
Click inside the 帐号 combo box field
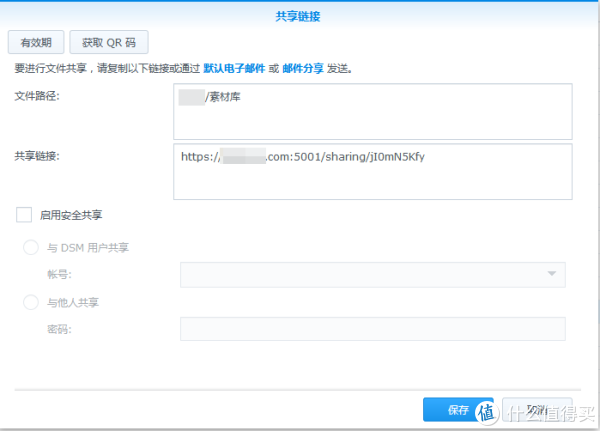(360, 275)
